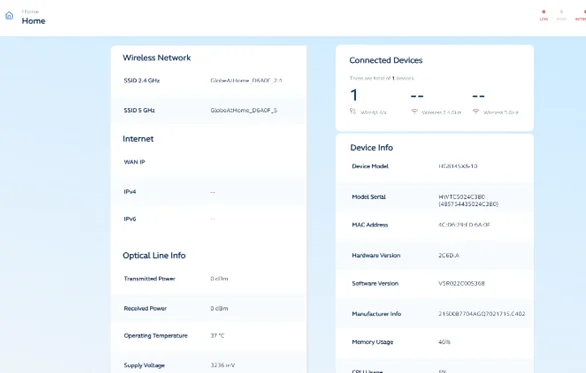Select the software version V5R022C00S368
Image resolution: width=586 pixels, height=373 pixels.
point(461,283)
